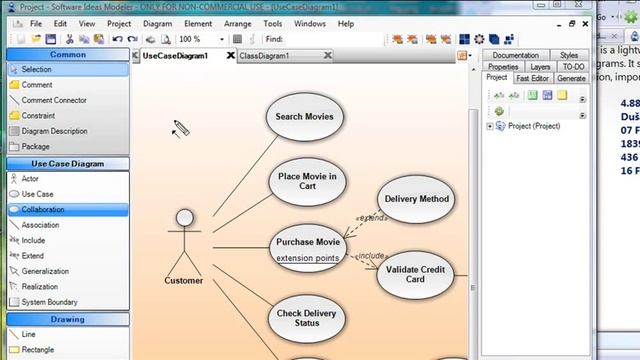Open the Tools menu
Viewport: 640px width, 360px height.
pos(273,24)
